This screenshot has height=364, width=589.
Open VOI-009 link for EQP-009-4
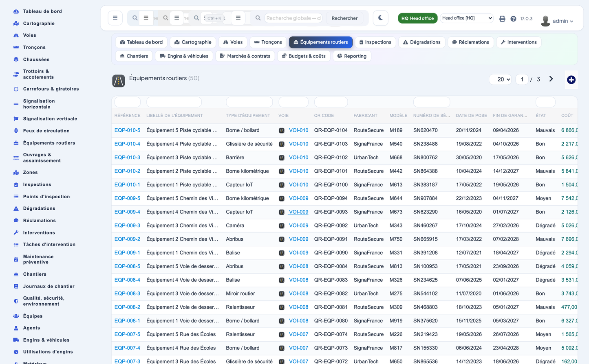point(298,212)
